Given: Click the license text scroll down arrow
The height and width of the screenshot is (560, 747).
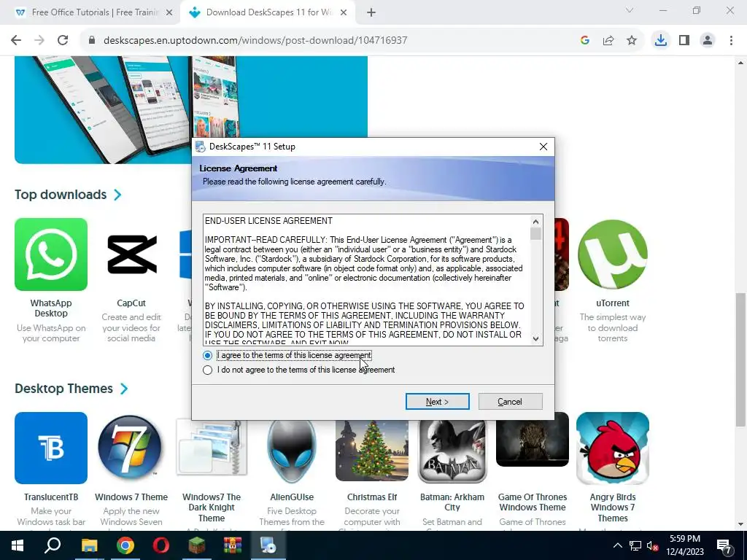Looking at the screenshot, I should point(536,338).
